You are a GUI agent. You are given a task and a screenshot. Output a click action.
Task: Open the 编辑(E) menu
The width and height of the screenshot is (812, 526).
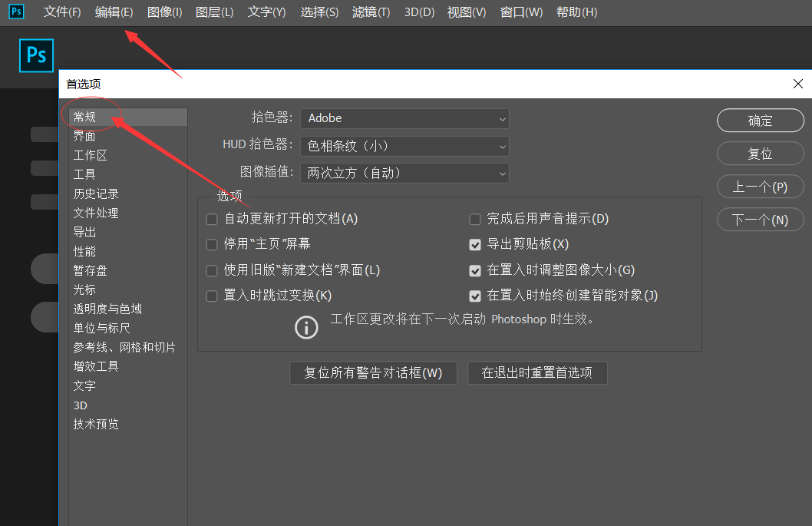coord(114,12)
